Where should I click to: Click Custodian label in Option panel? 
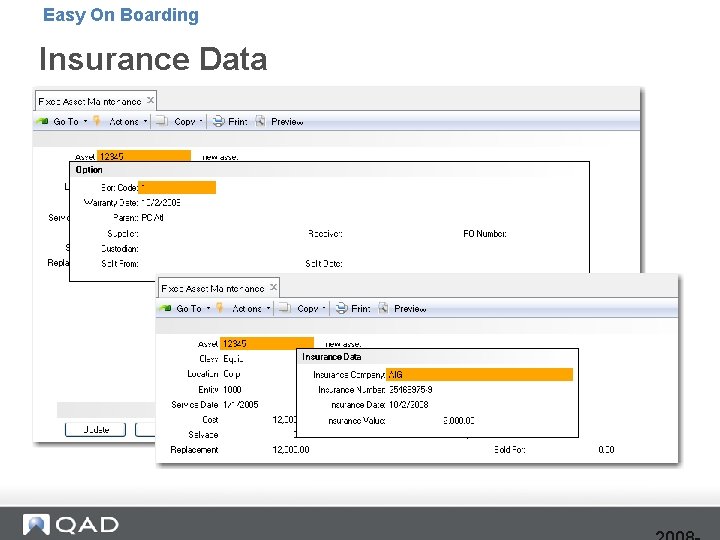(119, 249)
